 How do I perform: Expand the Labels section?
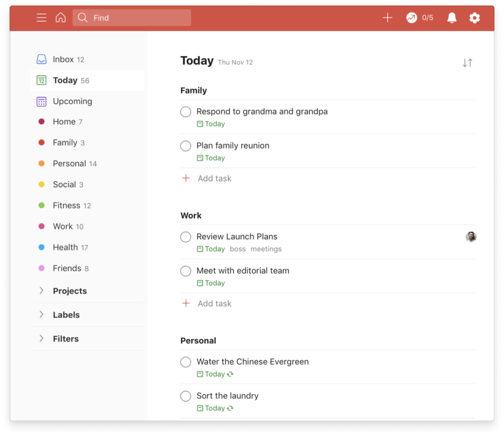[x=41, y=314]
